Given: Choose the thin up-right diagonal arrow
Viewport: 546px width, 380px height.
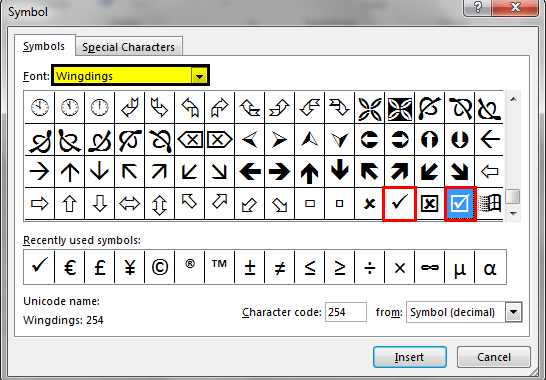Looking at the screenshot, I should pyautogui.click(x=159, y=172).
